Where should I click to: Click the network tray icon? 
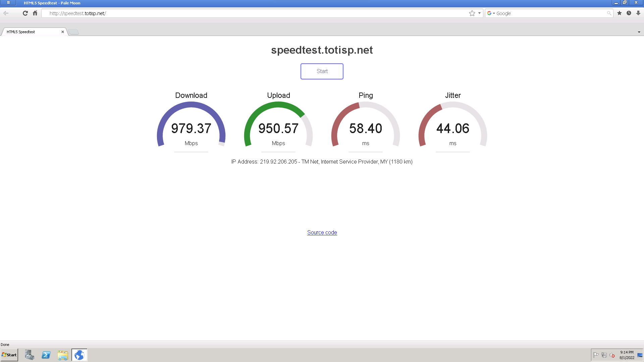coord(604,355)
